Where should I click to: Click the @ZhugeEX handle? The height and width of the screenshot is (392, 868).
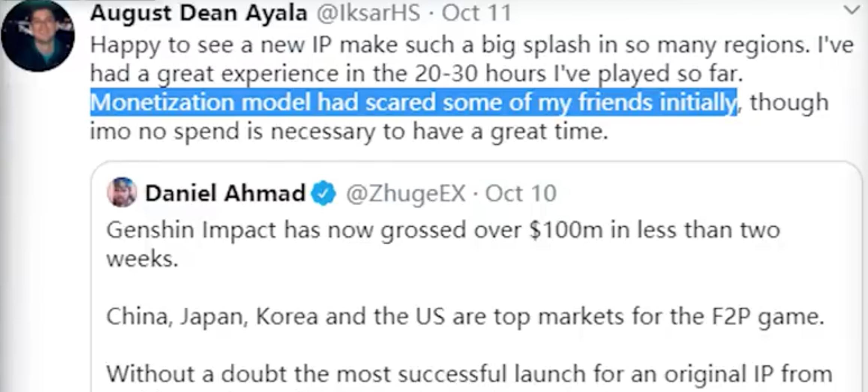click(x=406, y=193)
